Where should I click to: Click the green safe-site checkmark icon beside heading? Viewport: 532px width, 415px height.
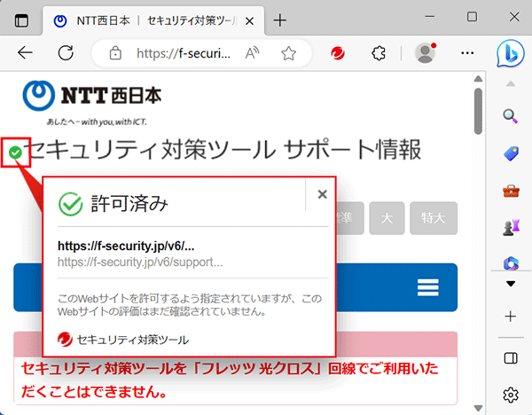15,153
